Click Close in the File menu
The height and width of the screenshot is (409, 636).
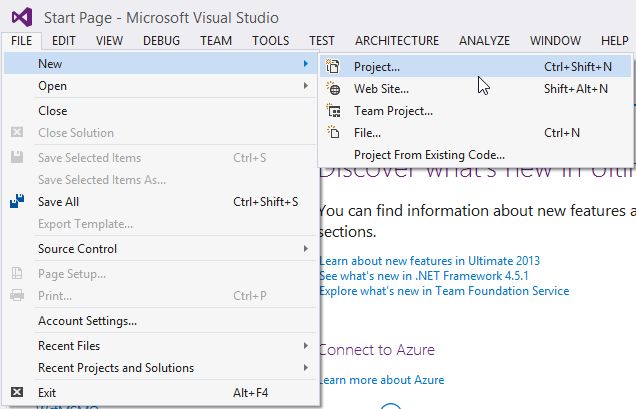tap(53, 111)
